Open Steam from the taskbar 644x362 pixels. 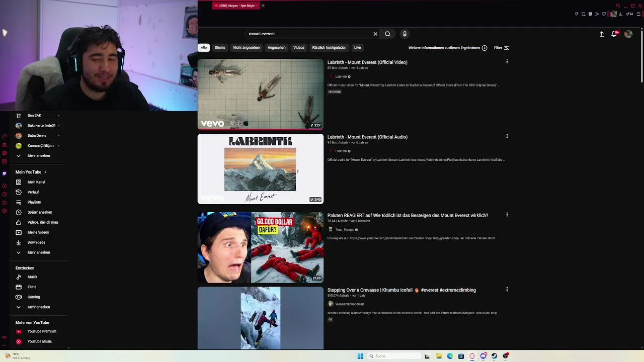click(x=494, y=356)
